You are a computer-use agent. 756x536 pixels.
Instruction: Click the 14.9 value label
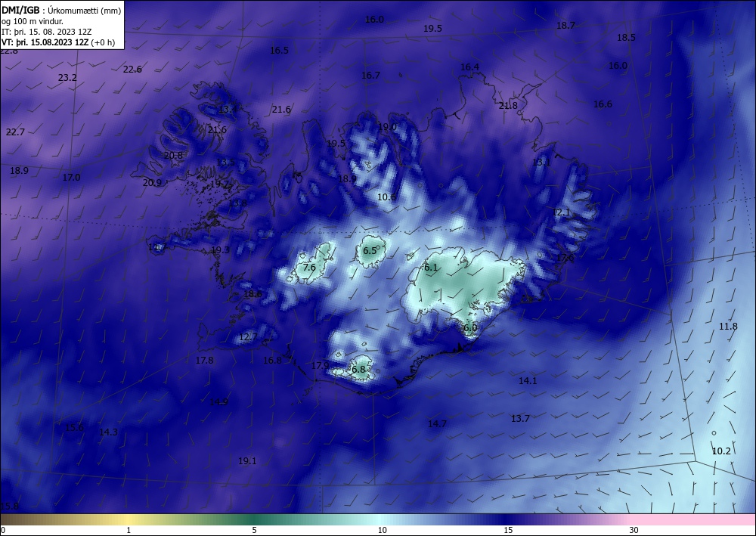coord(219,402)
